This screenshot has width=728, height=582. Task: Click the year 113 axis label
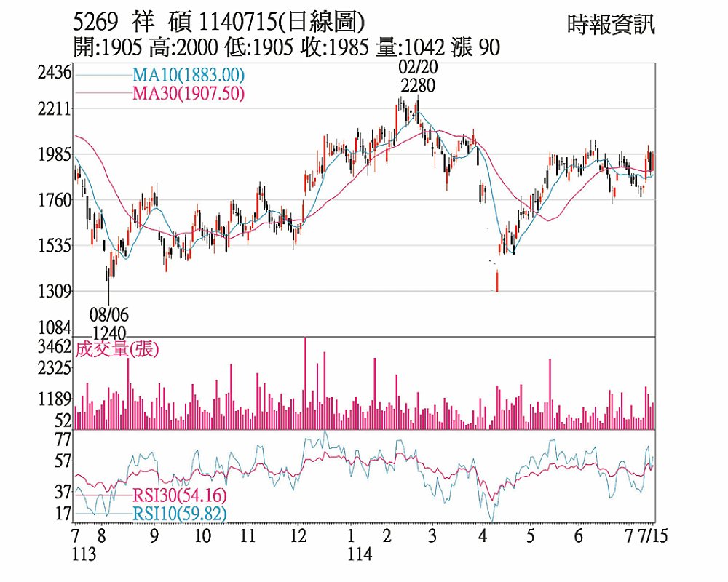(84, 554)
